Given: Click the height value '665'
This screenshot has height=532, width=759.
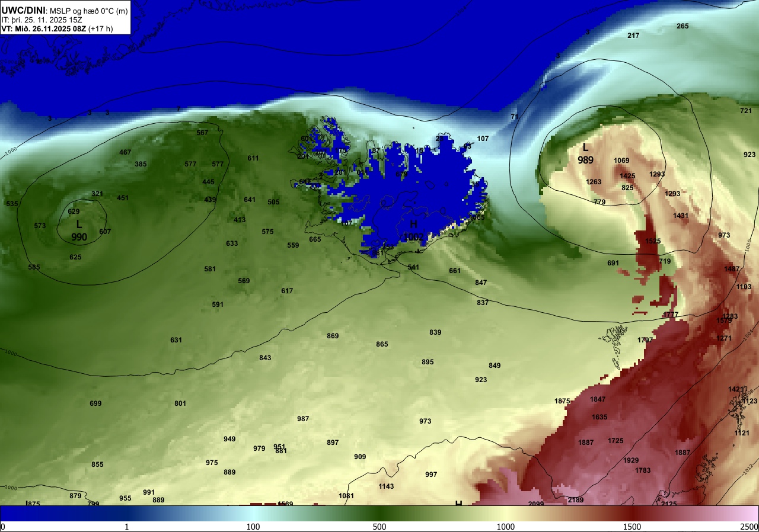Looking at the screenshot, I should [315, 239].
